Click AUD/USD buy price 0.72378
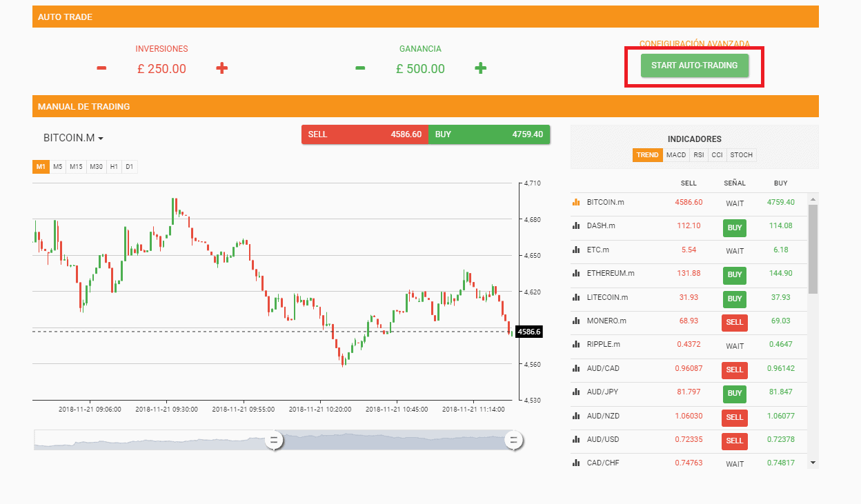The width and height of the screenshot is (861, 504). (x=780, y=440)
